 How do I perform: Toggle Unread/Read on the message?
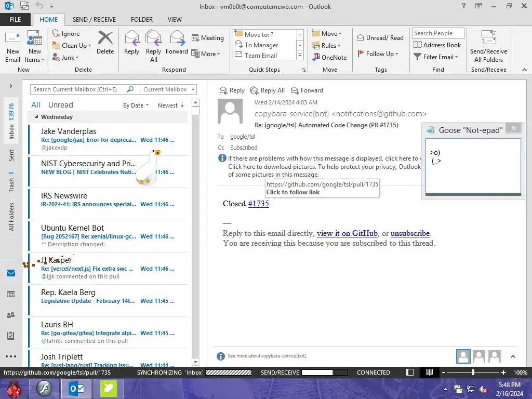380,37
